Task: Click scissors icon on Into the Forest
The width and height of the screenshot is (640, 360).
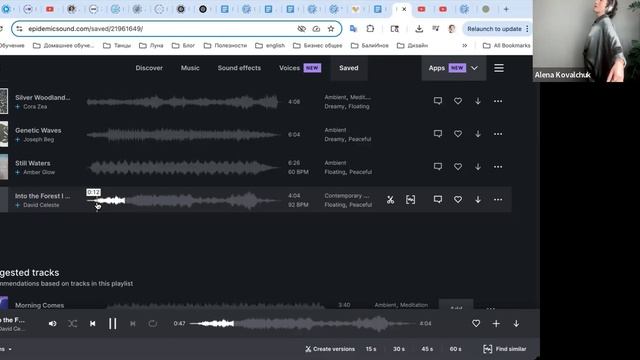Action: [391, 200]
